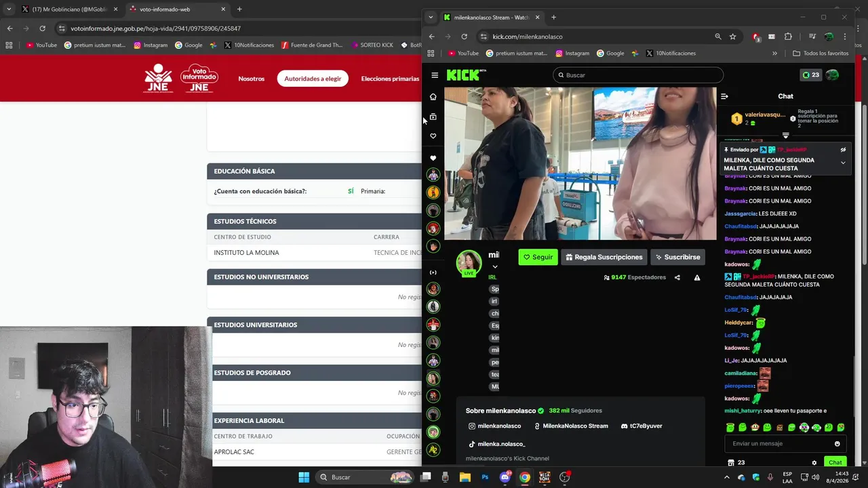The width and height of the screenshot is (868, 488).
Task: Open tab search dropdown in Kick window
Action: coord(431,17)
